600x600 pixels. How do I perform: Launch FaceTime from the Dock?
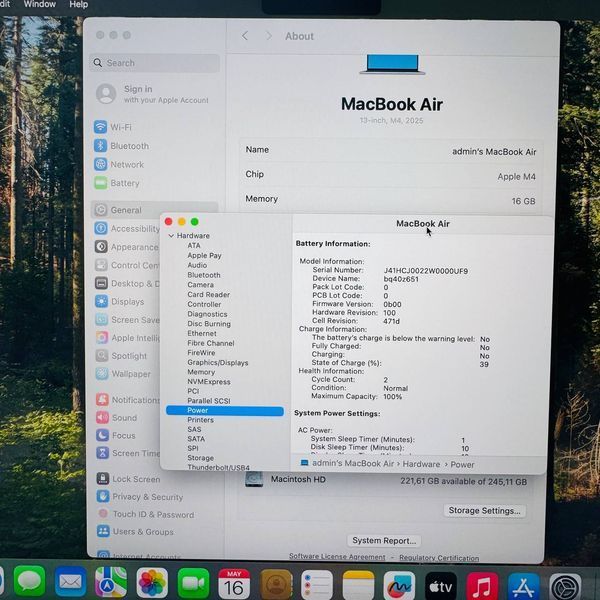point(193,583)
